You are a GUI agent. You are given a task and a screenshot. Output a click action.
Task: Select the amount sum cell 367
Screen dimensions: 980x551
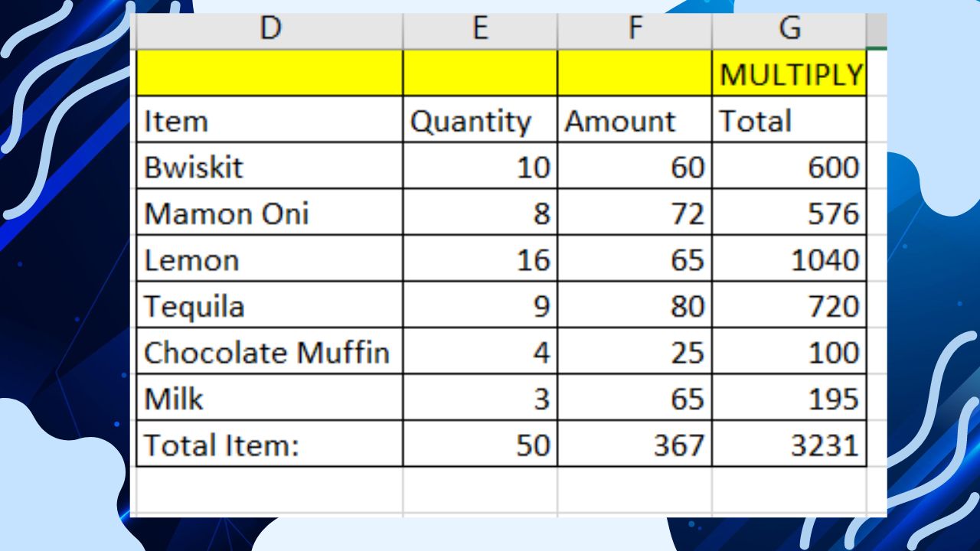coord(635,445)
